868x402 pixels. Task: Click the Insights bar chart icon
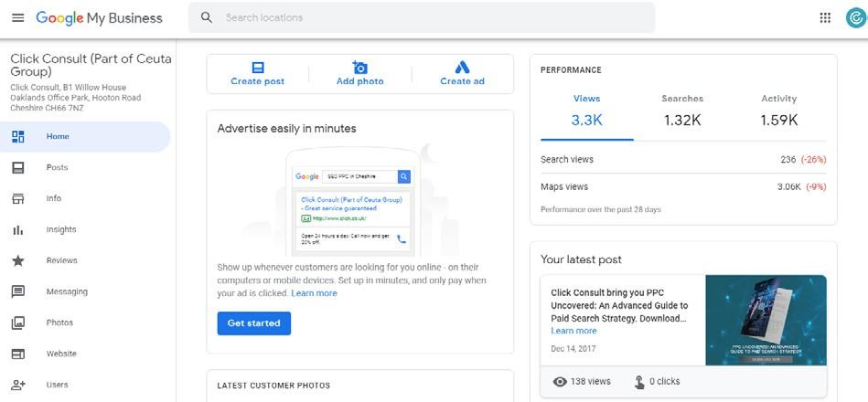18,229
